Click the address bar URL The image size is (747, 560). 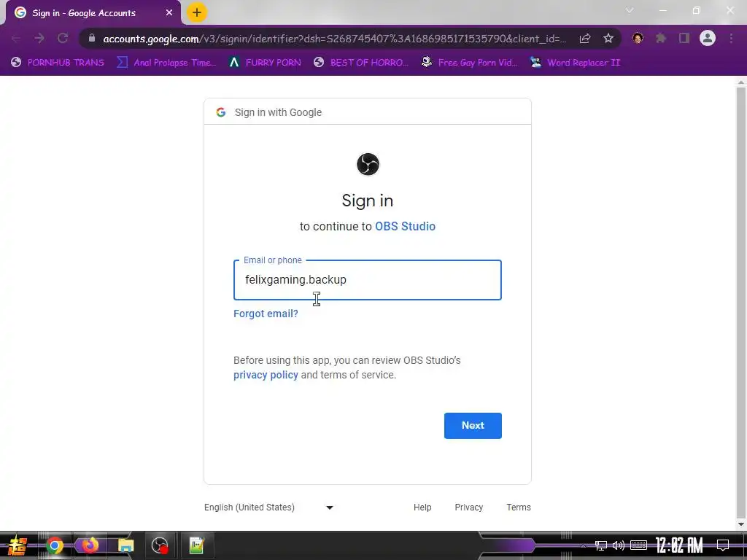coord(334,39)
